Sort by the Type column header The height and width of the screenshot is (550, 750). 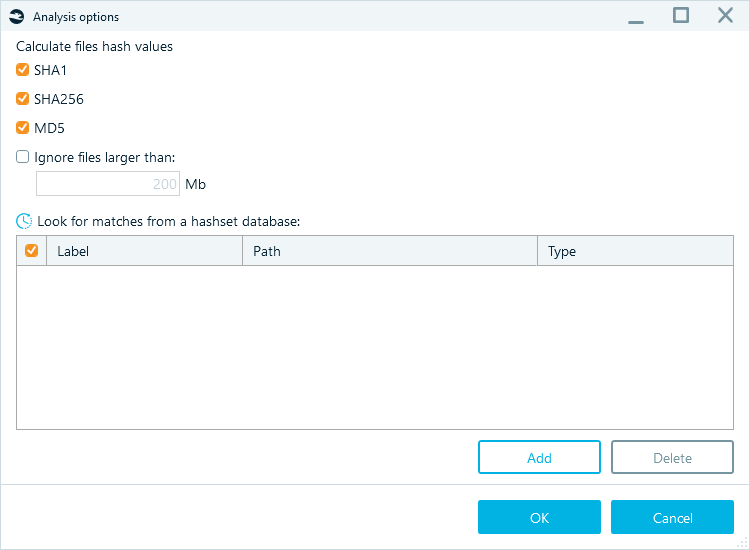[635, 251]
